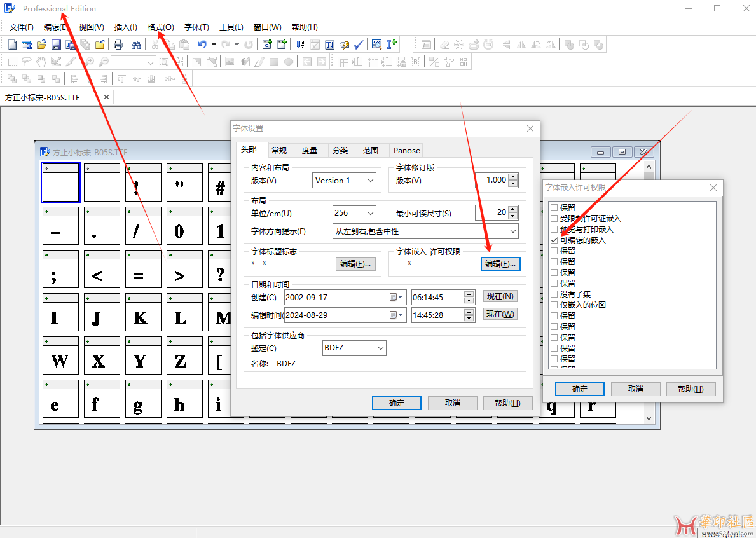Open the 创建 date picker dropdown
Screen dimensions: 756x538
(x=396, y=298)
